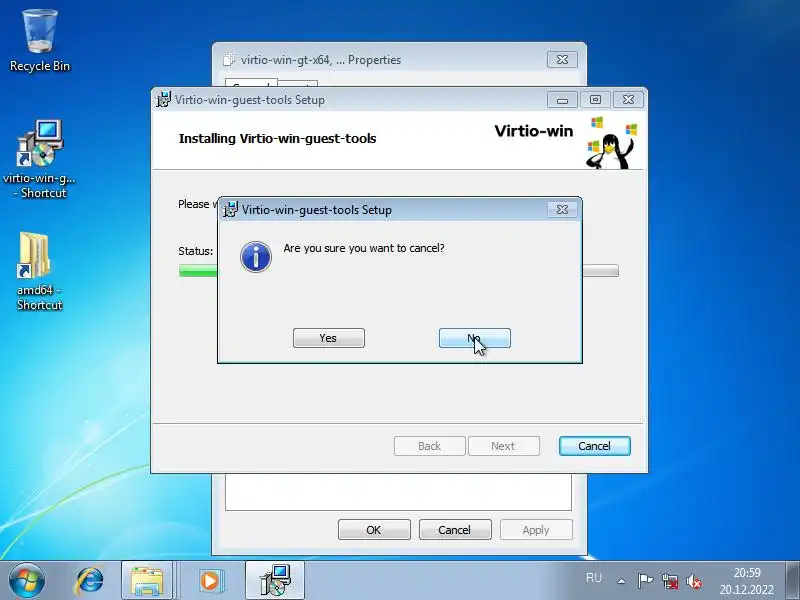Screen dimensions: 800x600
Task: Click the 'Status:' label in setup
Action: click(195, 251)
